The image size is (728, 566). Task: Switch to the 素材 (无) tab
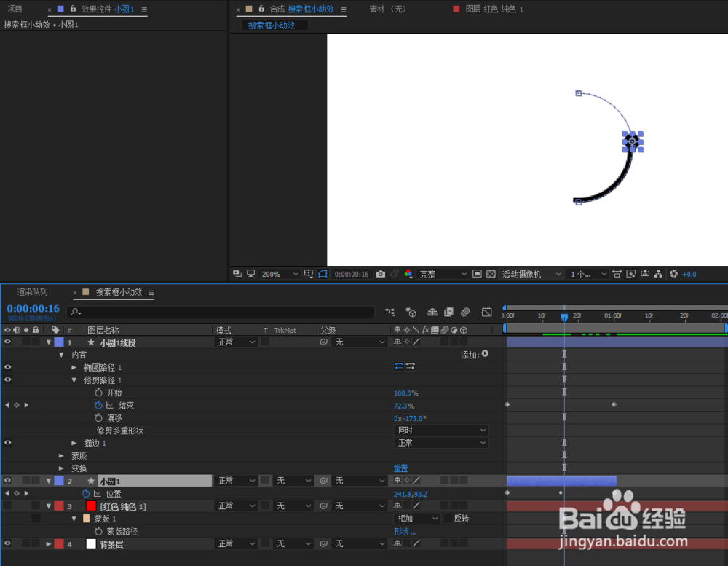click(x=388, y=9)
